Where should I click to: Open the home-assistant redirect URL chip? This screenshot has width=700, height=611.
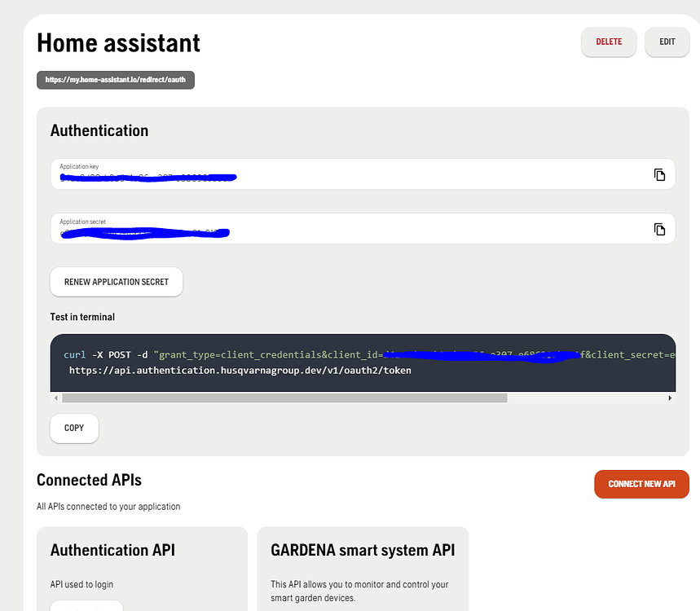click(x=115, y=80)
